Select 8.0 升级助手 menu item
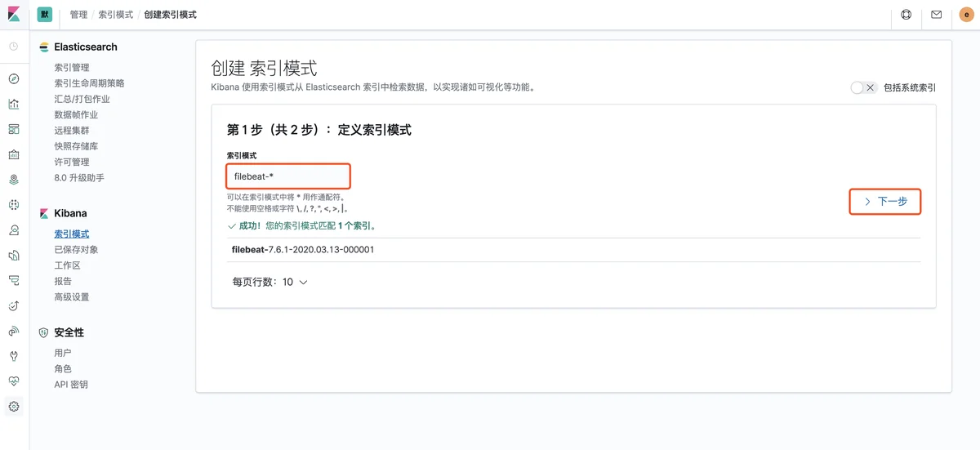The image size is (980, 450). click(79, 178)
